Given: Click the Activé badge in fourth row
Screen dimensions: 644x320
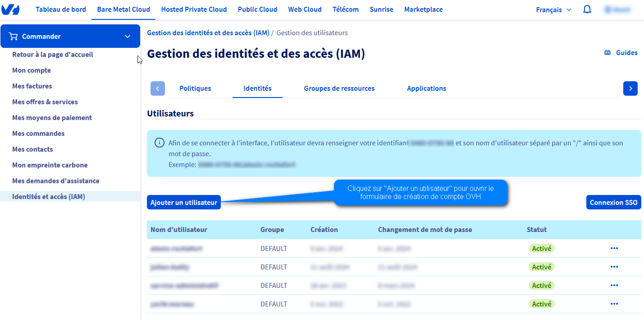Looking at the screenshot, I should pyautogui.click(x=542, y=304).
